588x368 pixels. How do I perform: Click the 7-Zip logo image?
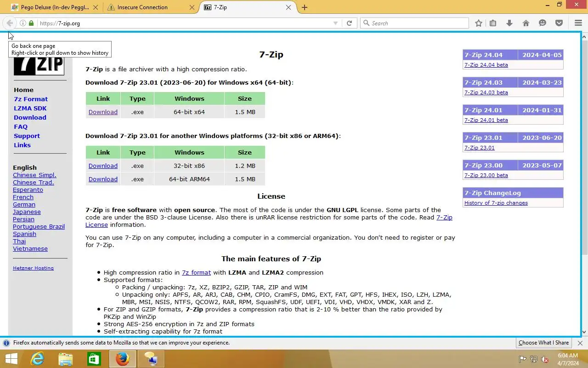click(39, 66)
